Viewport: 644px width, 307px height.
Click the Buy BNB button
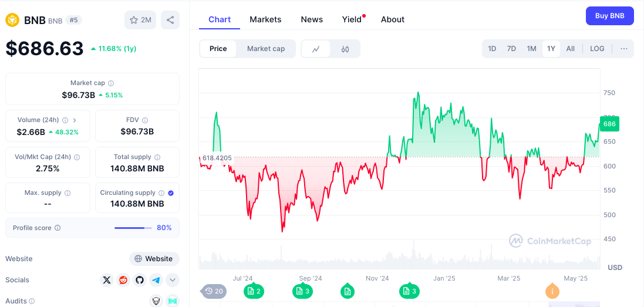coord(609,16)
